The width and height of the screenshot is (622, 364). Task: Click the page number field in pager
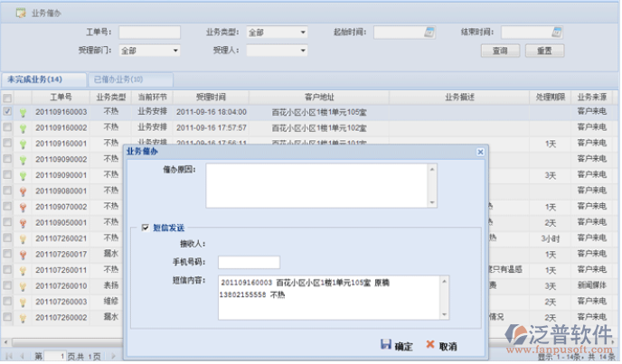(x=55, y=357)
